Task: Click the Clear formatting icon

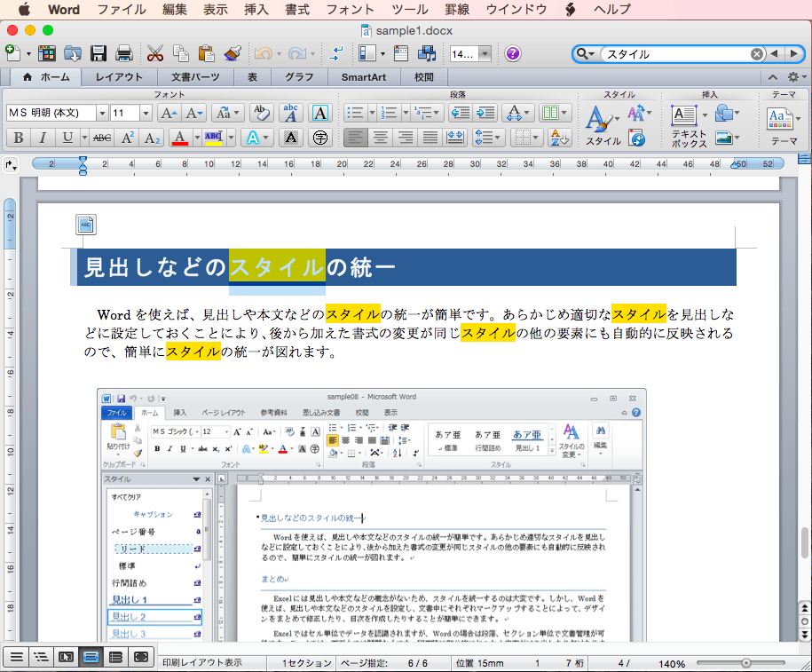Action: [x=262, y=113]
